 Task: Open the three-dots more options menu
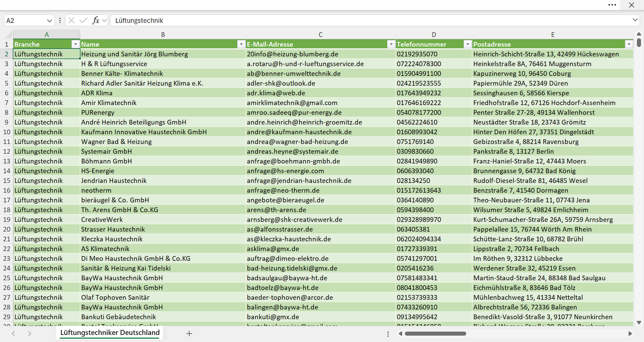(x=612, y=5)
